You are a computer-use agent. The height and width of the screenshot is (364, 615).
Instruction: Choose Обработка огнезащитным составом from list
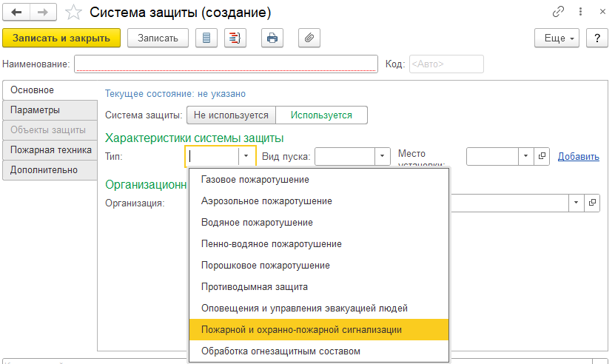pyautogui.click(x=319, y=351)
